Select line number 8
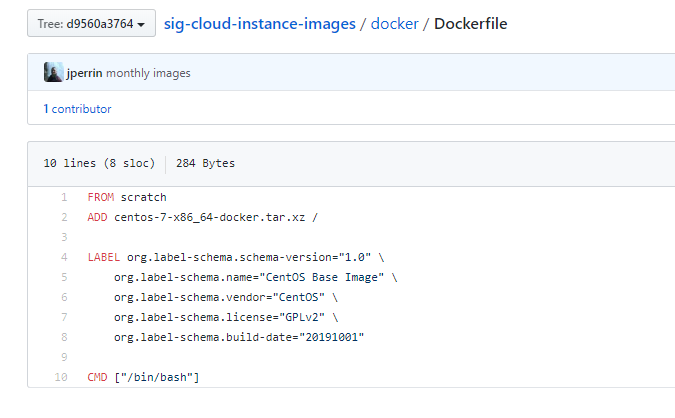The width and height of the screenshot is (675, 418). click(64, 337)
